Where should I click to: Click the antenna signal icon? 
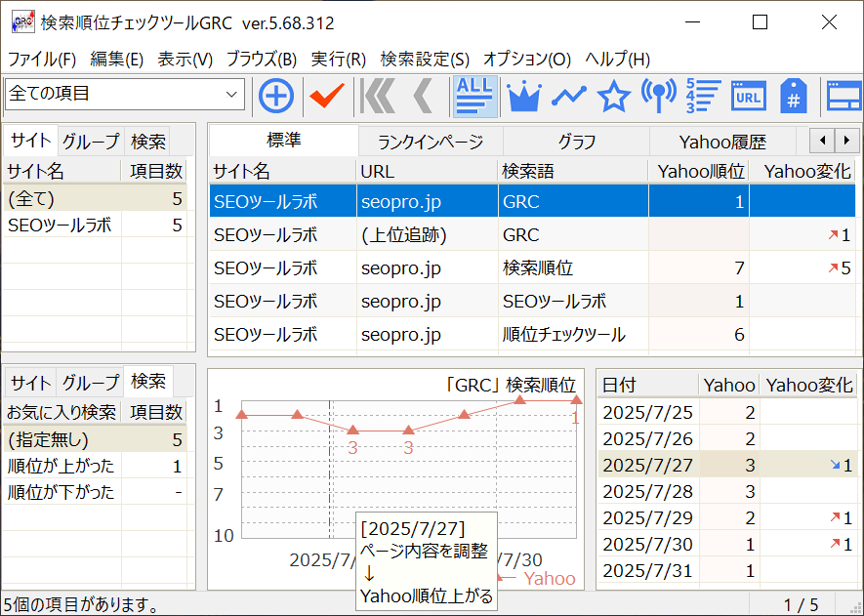click(659, 96)
